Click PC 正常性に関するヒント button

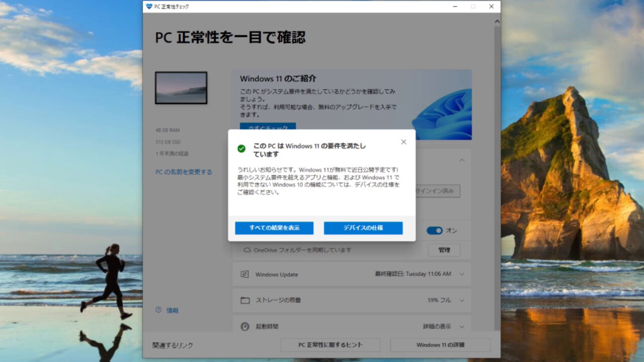tap(330, 345)
